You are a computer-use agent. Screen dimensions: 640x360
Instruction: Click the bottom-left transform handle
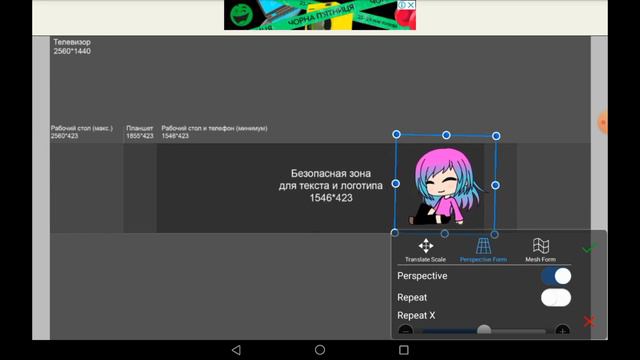click(x=395, y=233)
